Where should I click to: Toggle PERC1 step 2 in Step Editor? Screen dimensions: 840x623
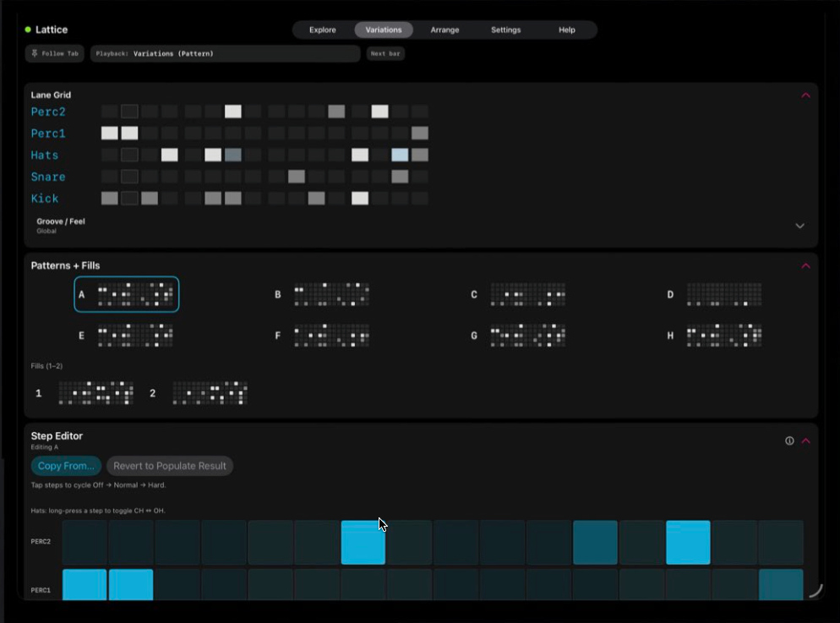coord(131,585)
